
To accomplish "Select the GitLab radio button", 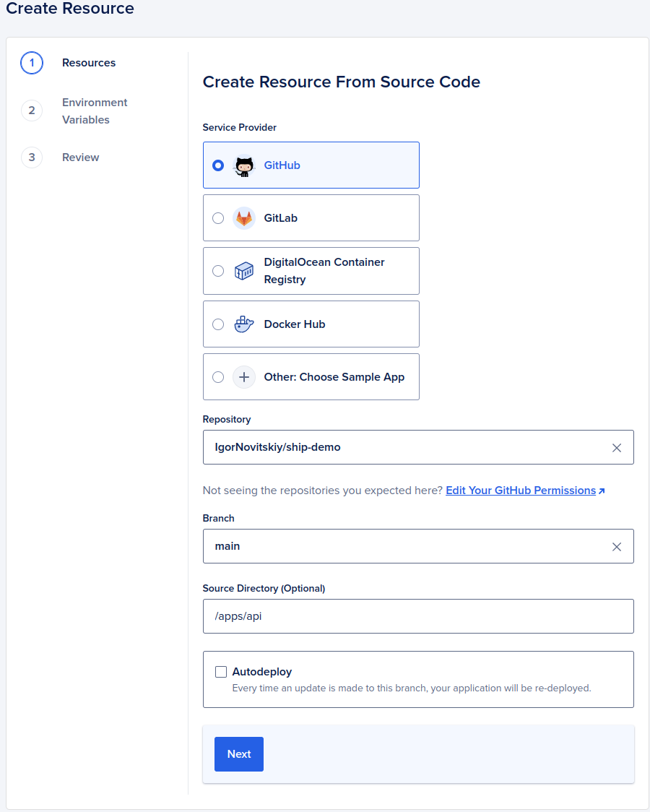I will click(x=218, y=217).
